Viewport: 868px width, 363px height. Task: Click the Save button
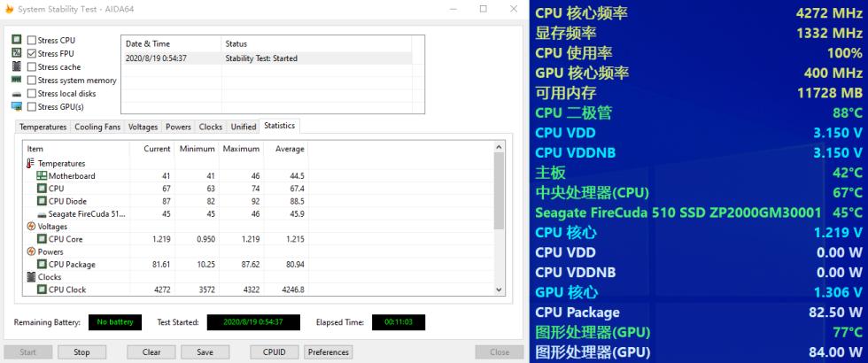point(205,352)
